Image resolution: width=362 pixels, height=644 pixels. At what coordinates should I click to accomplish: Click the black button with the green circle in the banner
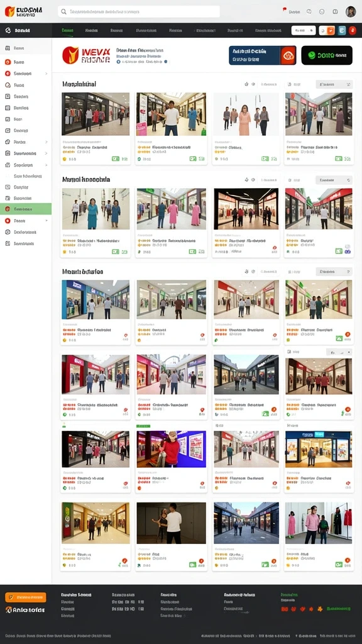click(327, 55)
